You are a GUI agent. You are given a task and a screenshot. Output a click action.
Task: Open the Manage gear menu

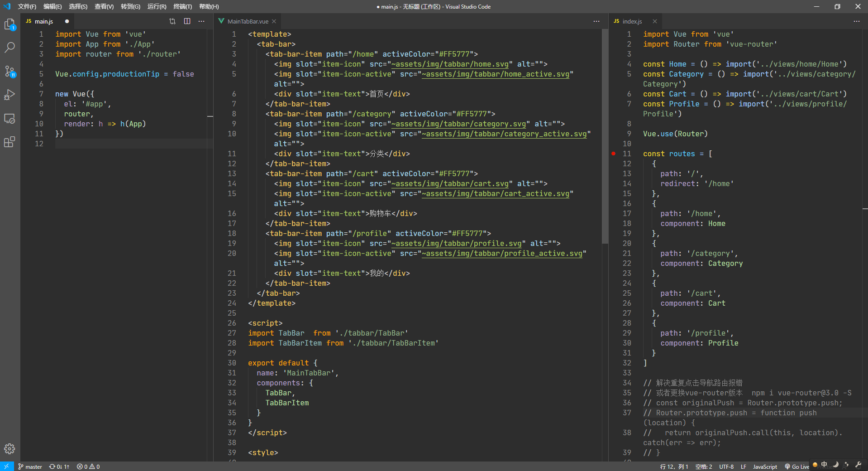coord(10,449)
